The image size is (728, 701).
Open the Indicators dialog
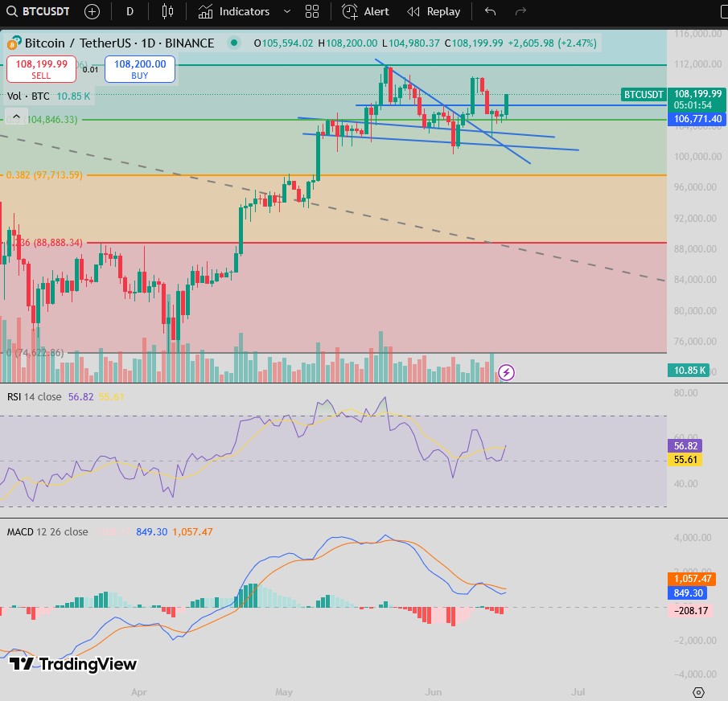tap(234, 11)
